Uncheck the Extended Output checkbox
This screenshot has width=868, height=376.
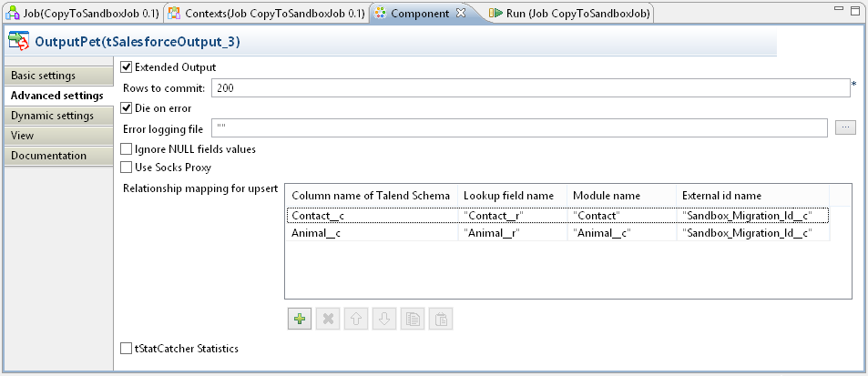[x=128, y=66]
